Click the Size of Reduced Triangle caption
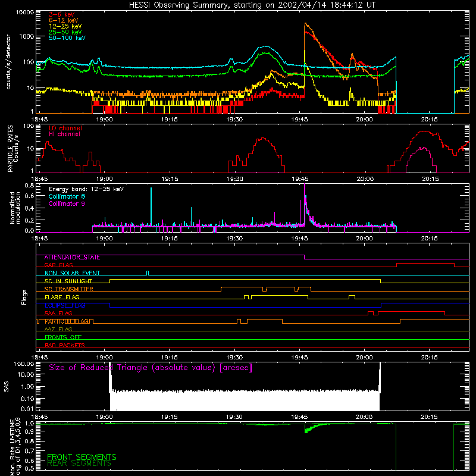Viewport: 476px width, 476px height. pos(151,368)
